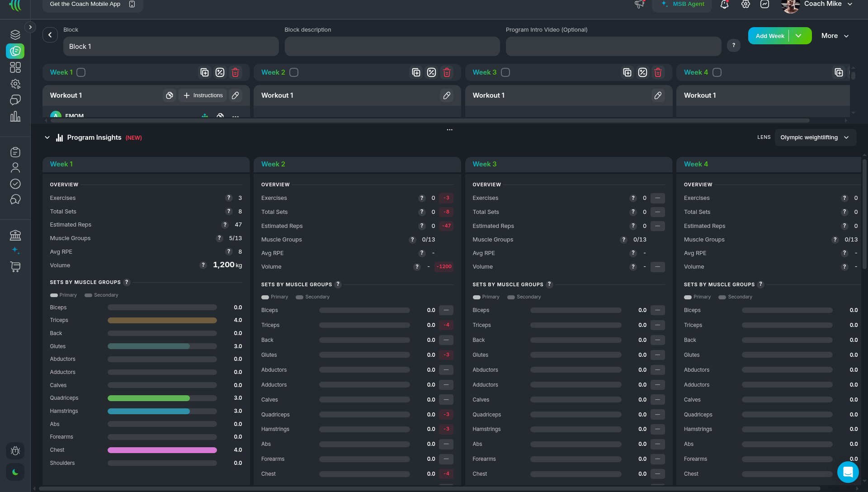868x492 pixels.
Task: Open the Add Week dropdown arrow
Action: pos(799,36)
